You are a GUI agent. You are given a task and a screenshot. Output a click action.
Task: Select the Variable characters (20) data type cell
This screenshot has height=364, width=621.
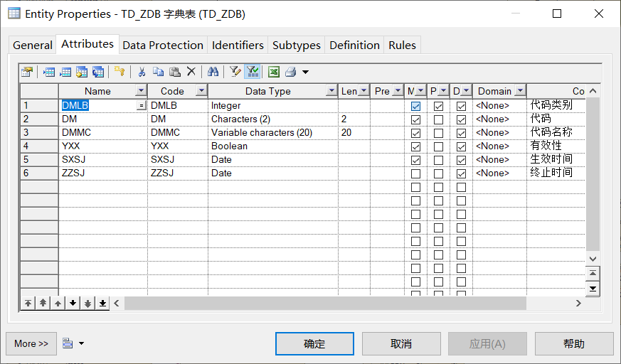coord(273,132)
